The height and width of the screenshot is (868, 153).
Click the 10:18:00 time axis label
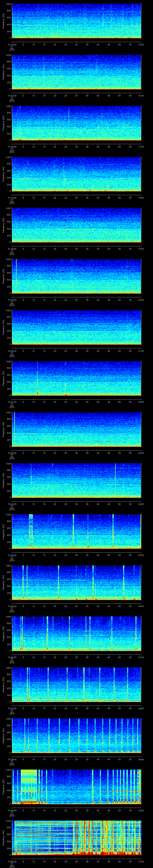12,249
